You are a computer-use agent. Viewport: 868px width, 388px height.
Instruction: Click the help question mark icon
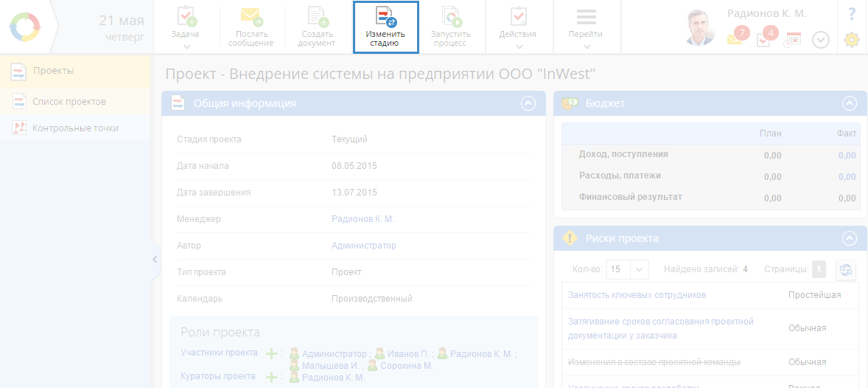click(852, 13)
